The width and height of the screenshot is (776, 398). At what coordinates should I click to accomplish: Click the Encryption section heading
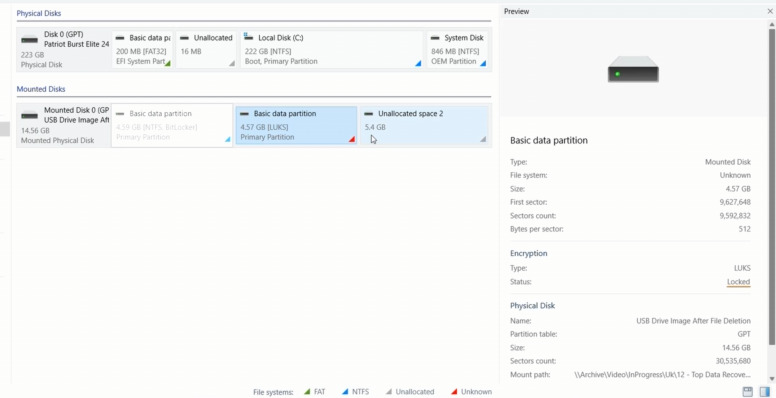(x=529, y=253)
